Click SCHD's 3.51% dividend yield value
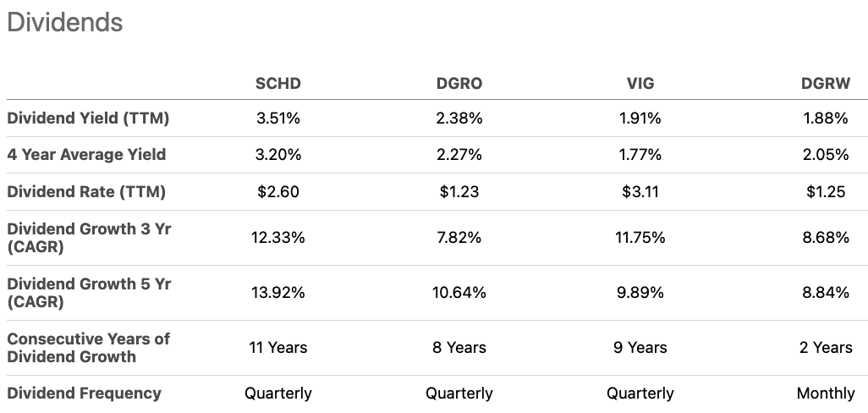 pyautogui.click(x=277, y=118)
